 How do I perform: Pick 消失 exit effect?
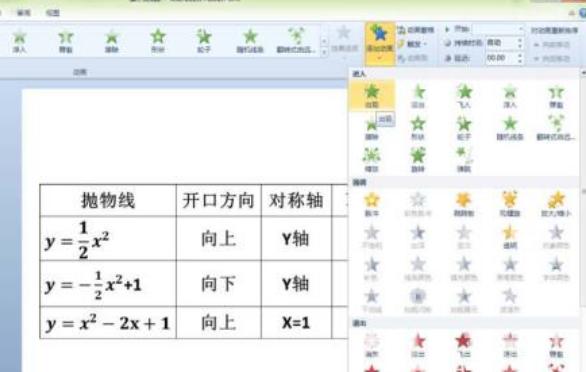point(371,345)
